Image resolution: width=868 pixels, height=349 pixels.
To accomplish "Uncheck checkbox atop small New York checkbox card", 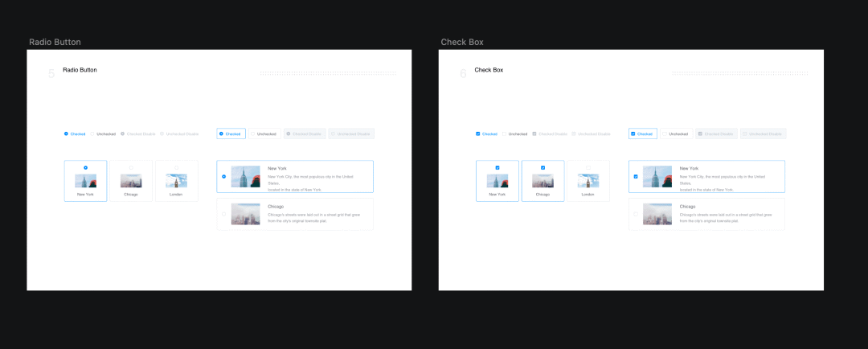I will pyautogui.click(x=497, y=167).
